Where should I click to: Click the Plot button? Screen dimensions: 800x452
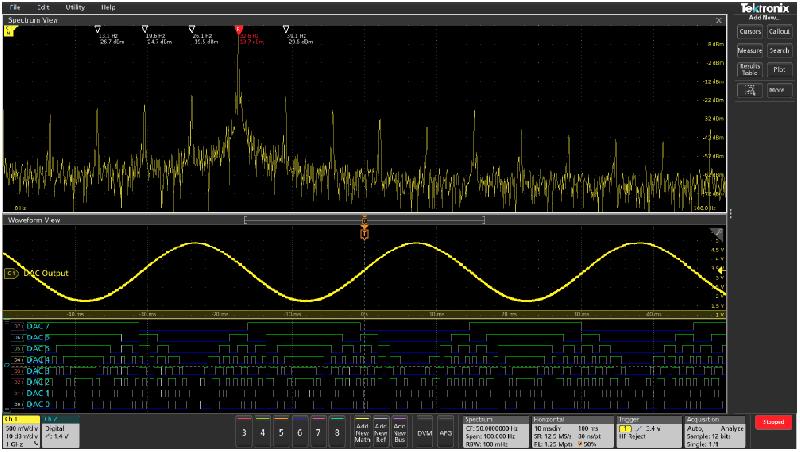click(779, 69)
